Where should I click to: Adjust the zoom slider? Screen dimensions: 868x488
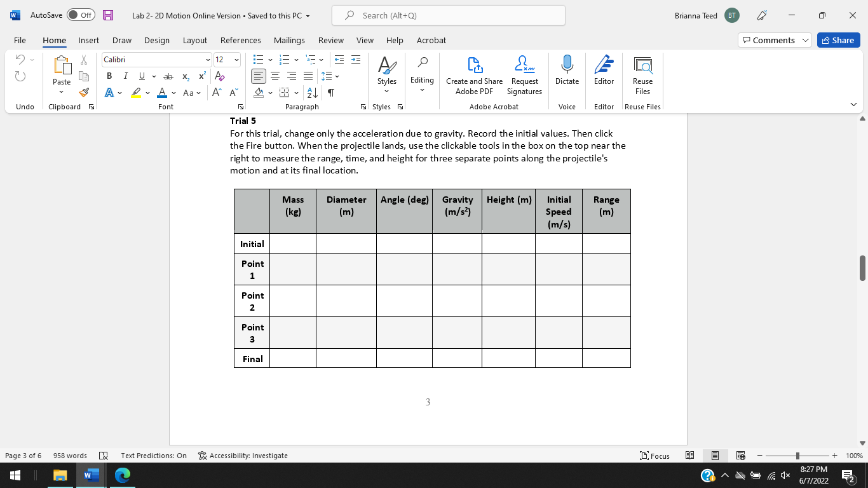click(x=797, y=456)
